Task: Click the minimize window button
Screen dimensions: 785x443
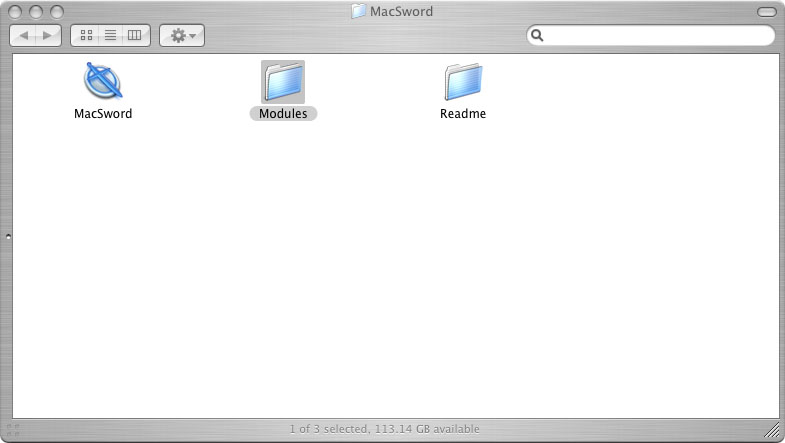Action: point(36,12)
